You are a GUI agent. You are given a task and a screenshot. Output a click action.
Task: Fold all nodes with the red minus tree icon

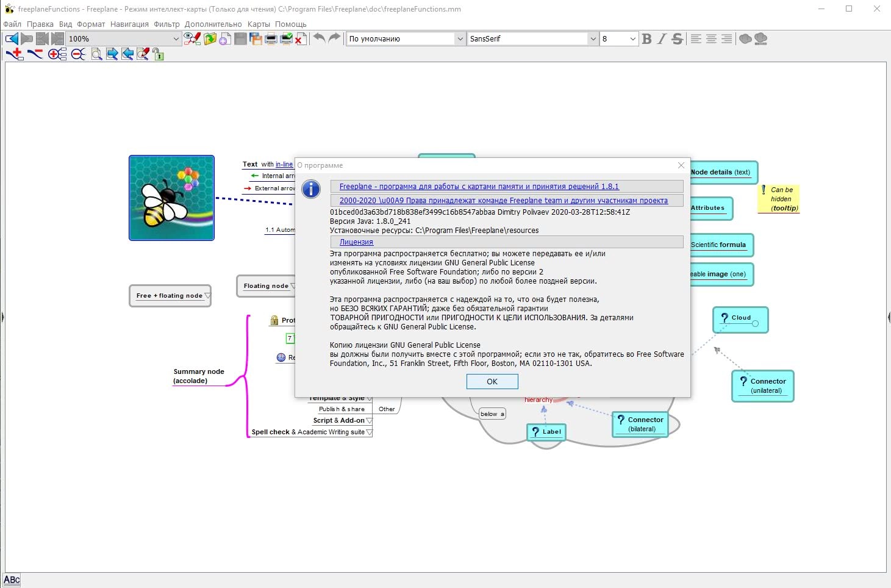click(78, 54)
